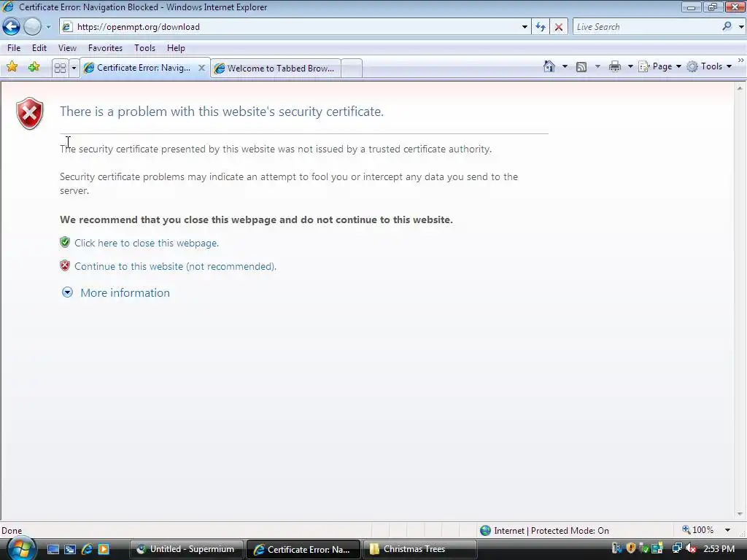
Task: Open the Edit menu
Action: tap(39, 48)
